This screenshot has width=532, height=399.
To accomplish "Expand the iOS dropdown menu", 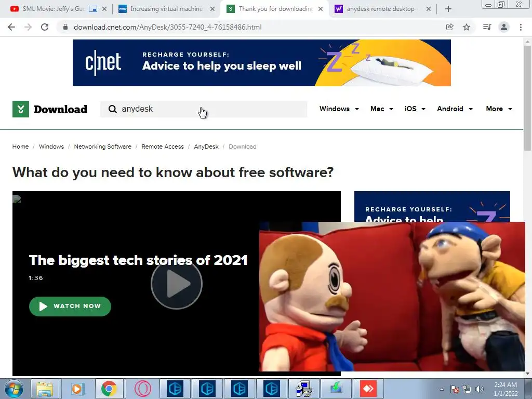I will [x=415, y=109].
